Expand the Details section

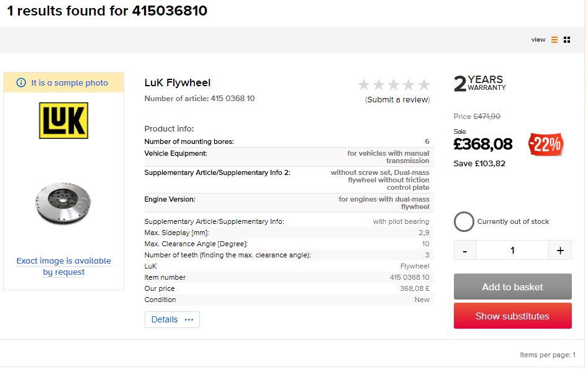172,319
